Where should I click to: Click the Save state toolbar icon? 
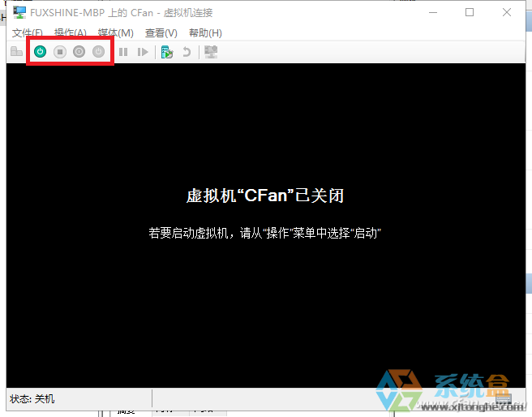(98, 52)
